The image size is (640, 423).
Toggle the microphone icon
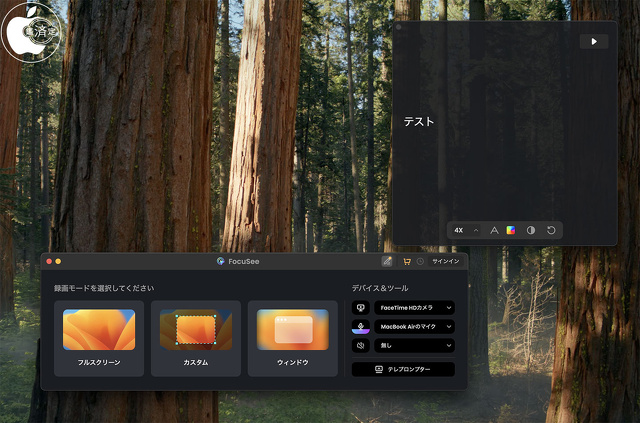pyautogui.click(x=360, y=327)
